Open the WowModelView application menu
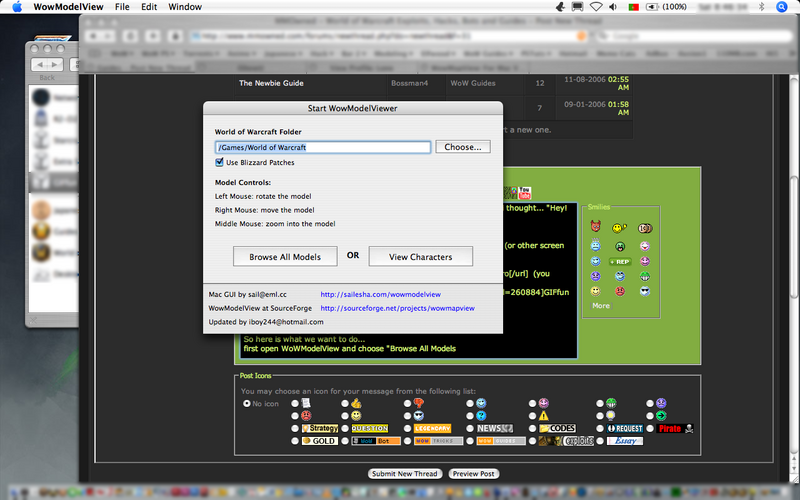 [x=68, y=7]
